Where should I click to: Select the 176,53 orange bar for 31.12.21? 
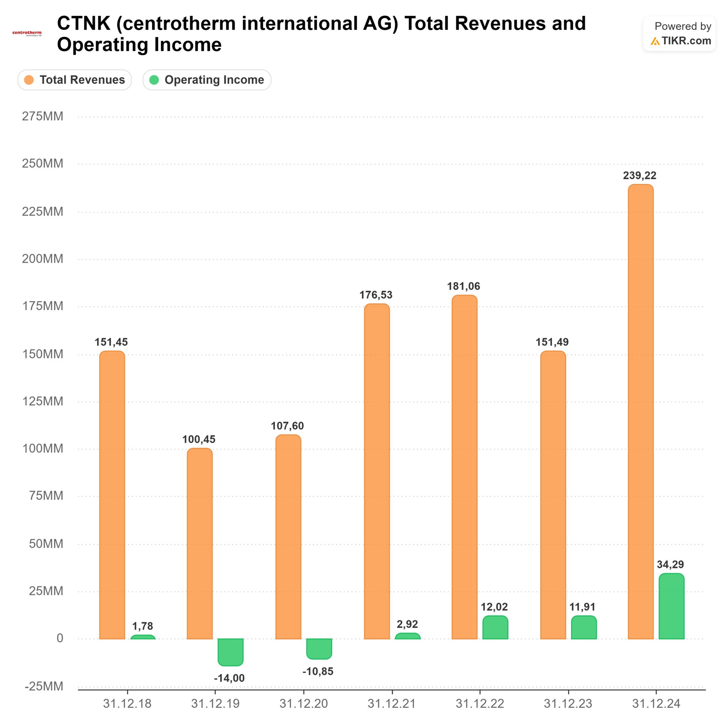pyautogui.click(x=377, y=471)
